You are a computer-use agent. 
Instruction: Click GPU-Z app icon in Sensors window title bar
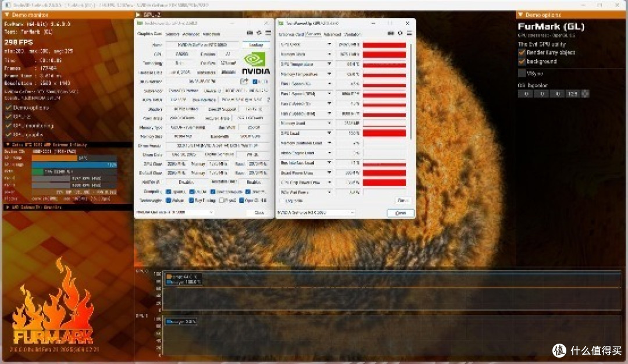[281, 23]
